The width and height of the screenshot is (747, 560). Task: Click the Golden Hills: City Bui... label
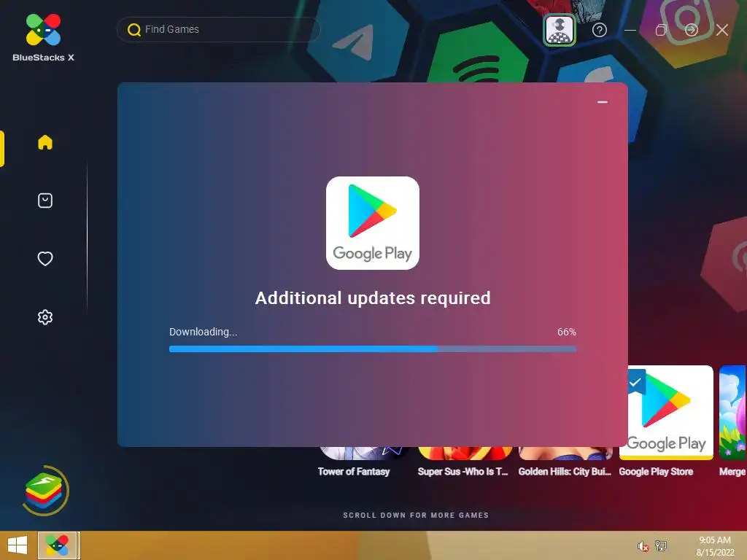[565, 472]
